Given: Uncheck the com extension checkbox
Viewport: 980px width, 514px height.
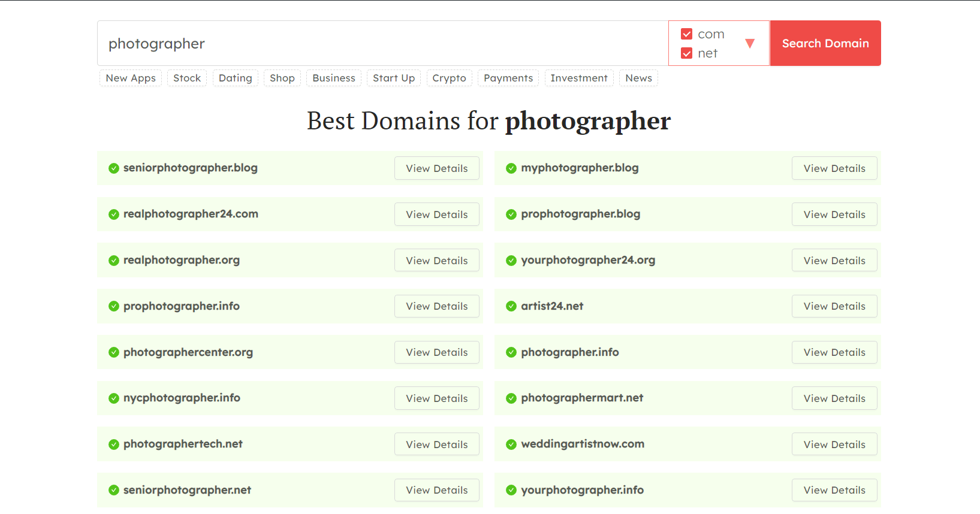Looking at the screenshot, I should 687,34.
